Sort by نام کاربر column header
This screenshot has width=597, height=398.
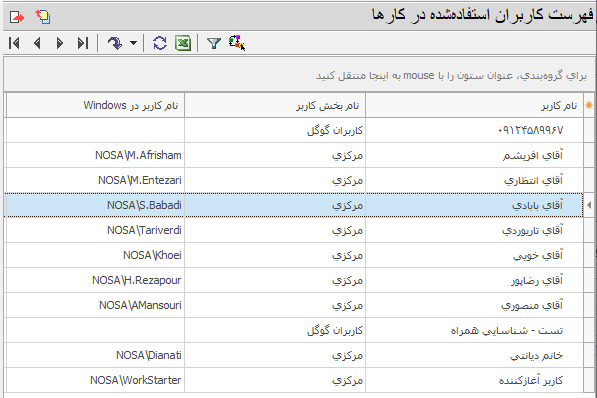pyautogui.click(x=474, y=105)
